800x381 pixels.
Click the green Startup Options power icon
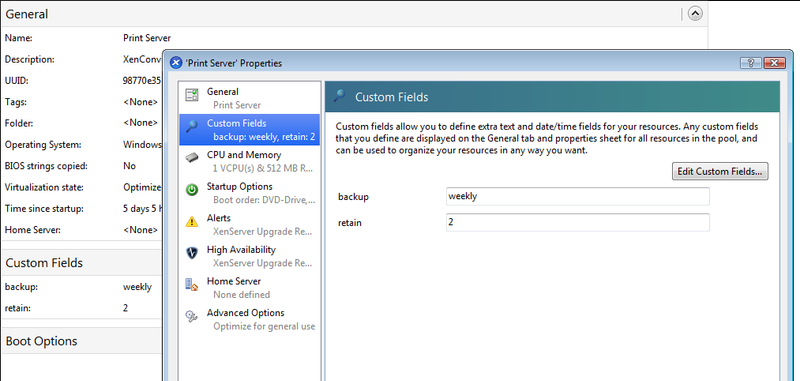pos(192,190)
